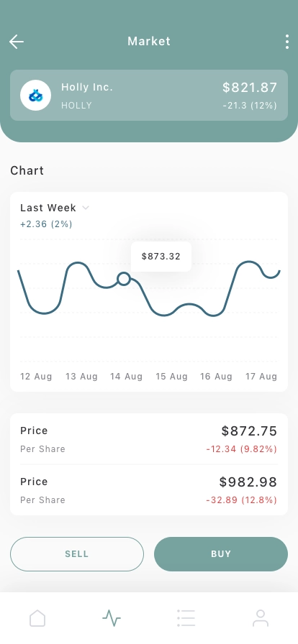298x644 pixels.
Task: Select the market activity pulse icon
Action: click(112, 617)
